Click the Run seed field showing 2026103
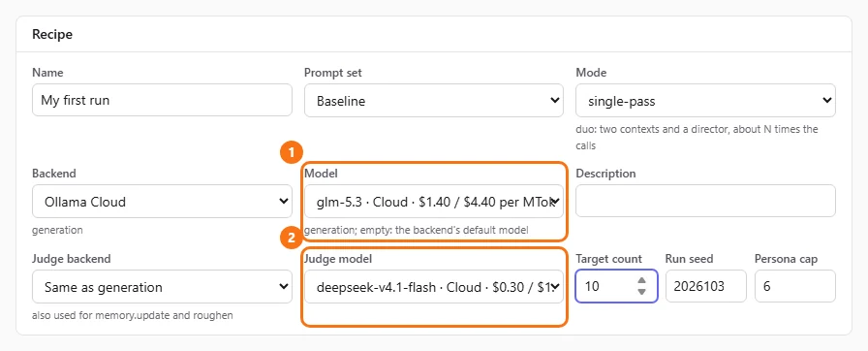 tap(706, 286)
